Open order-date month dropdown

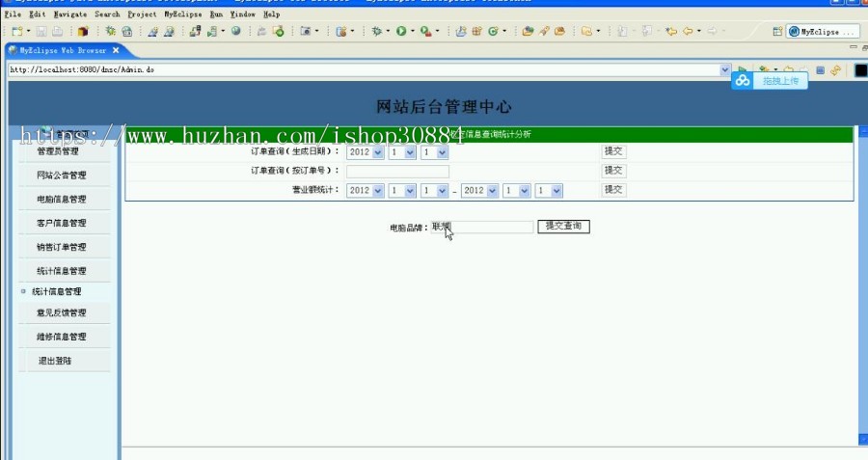point(410,152)
